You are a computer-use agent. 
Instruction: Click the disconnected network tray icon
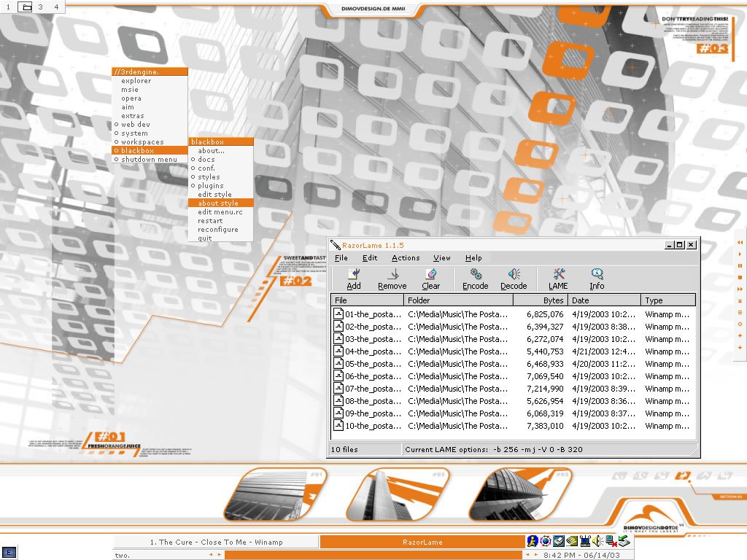(611, 541)
